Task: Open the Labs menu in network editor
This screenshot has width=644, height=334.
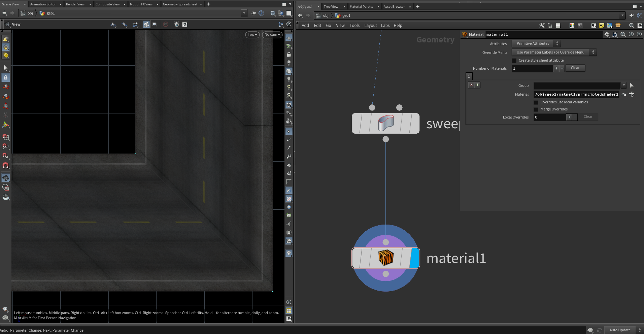Action: [385, 26]
